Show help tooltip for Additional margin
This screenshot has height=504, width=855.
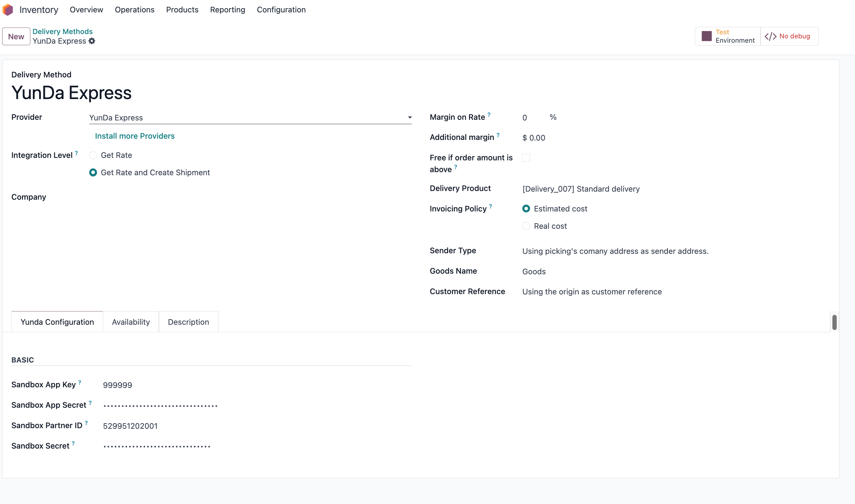click(498, 135)
